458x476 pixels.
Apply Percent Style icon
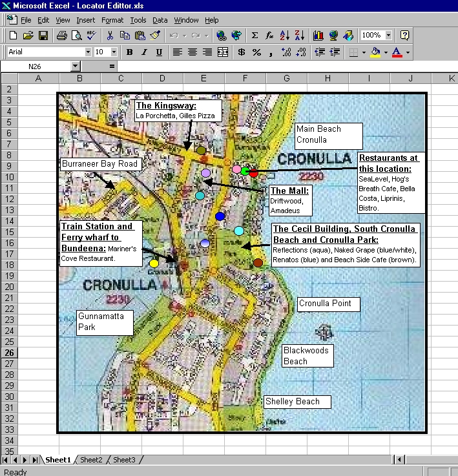coord(256,52)
